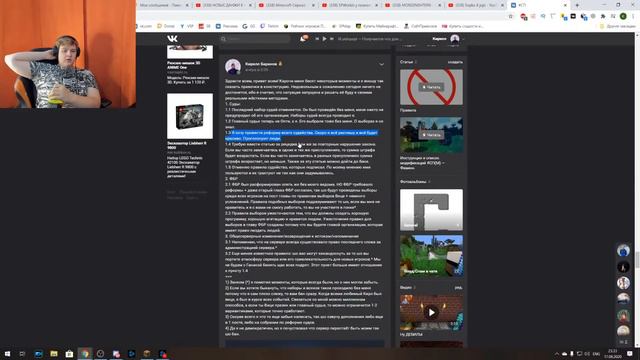Switch to the sixth YouTube browser tab
Image resolution: width=640 pixels, height=360 pixels.
click(476, 5)
